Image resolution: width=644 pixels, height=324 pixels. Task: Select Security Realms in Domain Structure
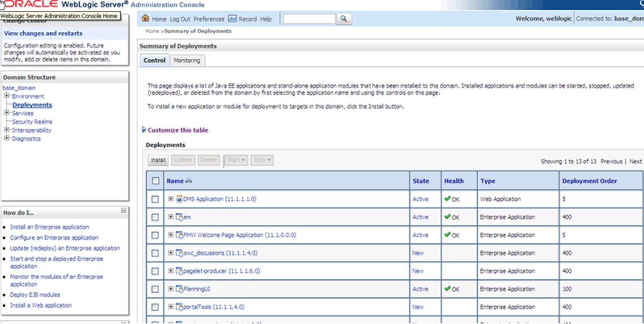tap(32, 121)
